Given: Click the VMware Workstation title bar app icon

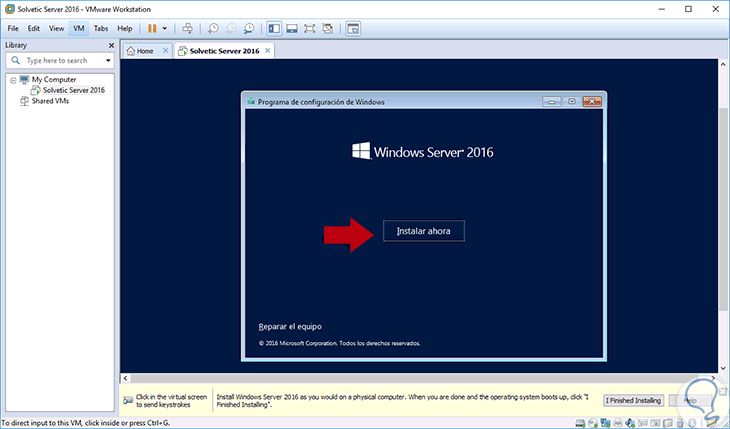Looking at the screenshot, I should (x=10, y=9).
